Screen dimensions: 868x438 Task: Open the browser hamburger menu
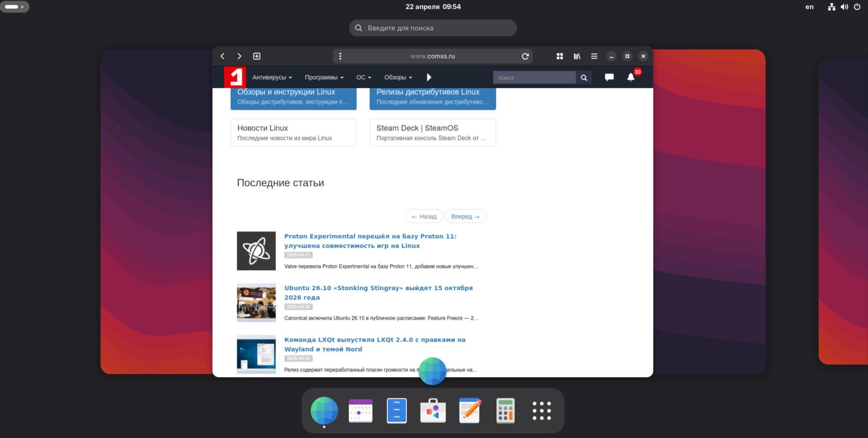pyautogui.click(x=594, y=56)
